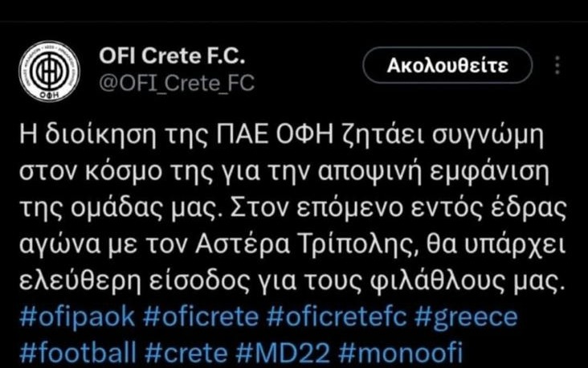This screenshot has width=588, height=368.
Task: Click the @OFI_Crete_FC handle
Action: click(177, 84)
